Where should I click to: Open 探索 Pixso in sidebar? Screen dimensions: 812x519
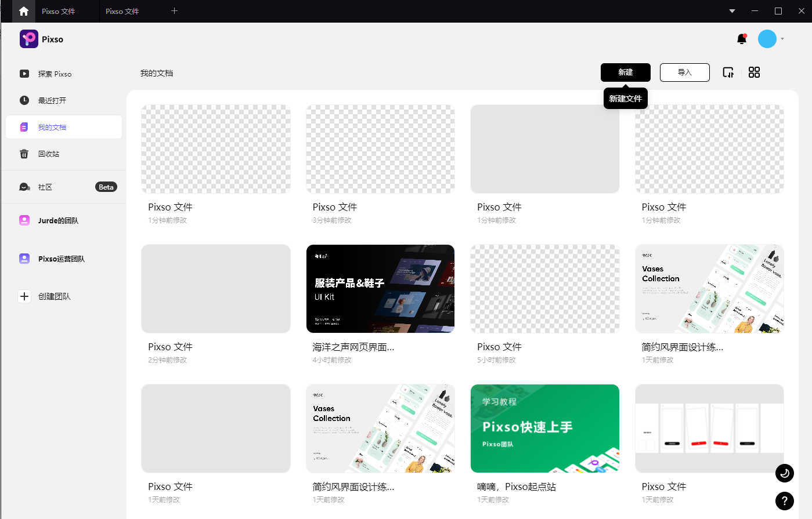pyautogui.click(x=64, y=74)
